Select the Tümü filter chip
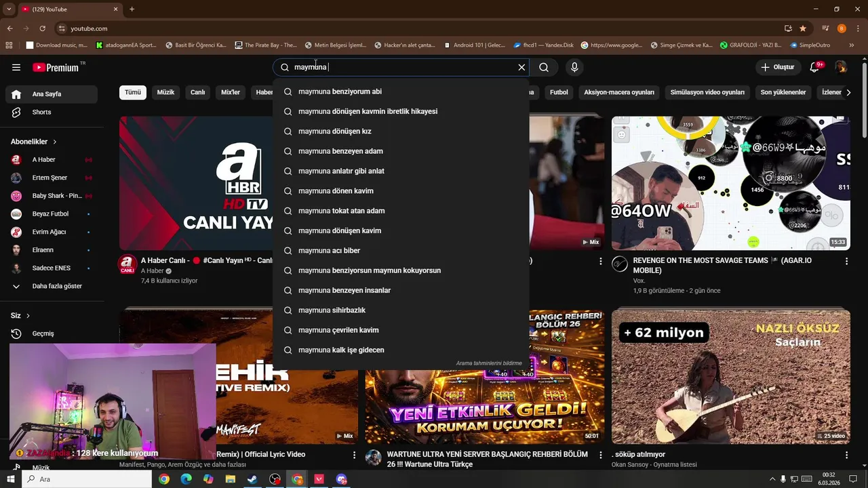The width and height of the screenshot is (868, 488). (133, 92)
